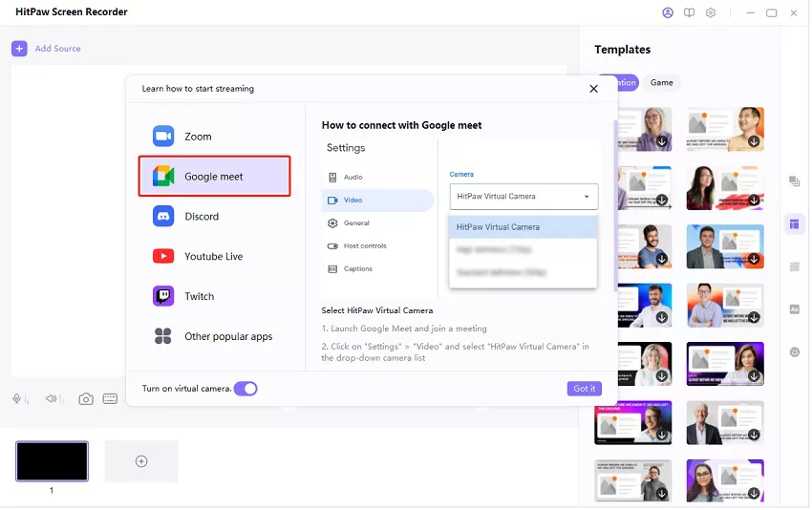The width and height of the screenshot is (812, 510).
Task: Open the sticker smiley icon in right sidebar
Action: (x=795, y=352)
